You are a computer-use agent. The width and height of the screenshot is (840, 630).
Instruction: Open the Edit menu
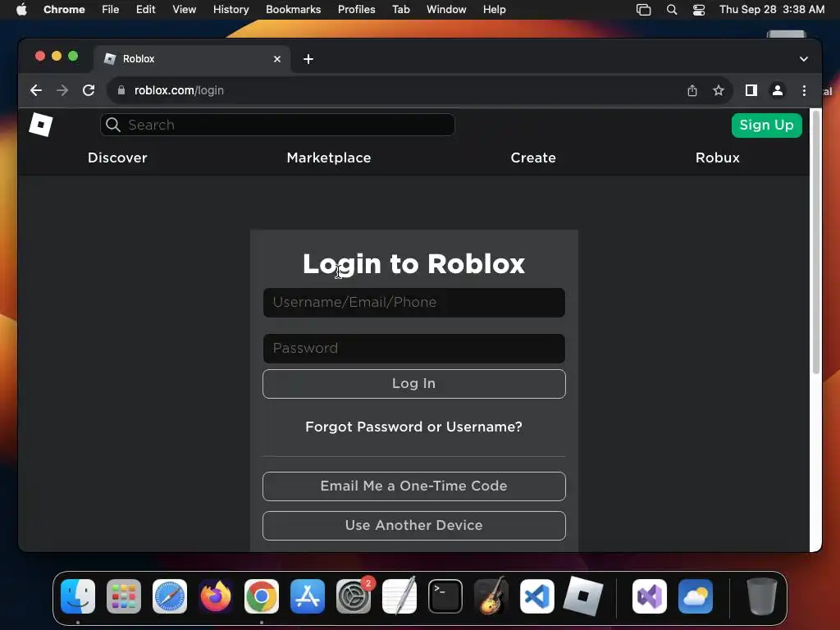145,9
